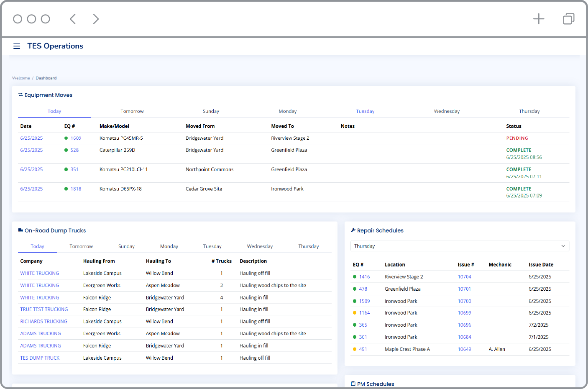Open the Welcome breadcrumb link
The height and width of the screenshot is (389, 588).
point(21,78)
